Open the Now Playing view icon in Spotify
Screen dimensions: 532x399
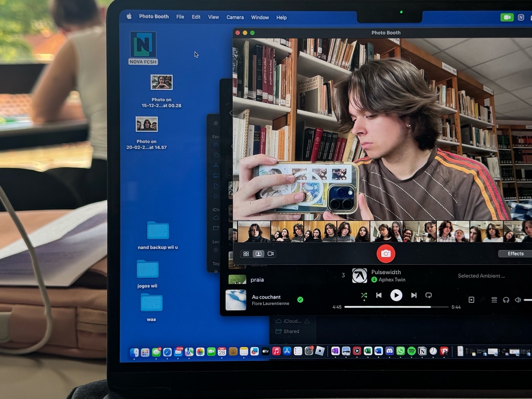[471, 300]
